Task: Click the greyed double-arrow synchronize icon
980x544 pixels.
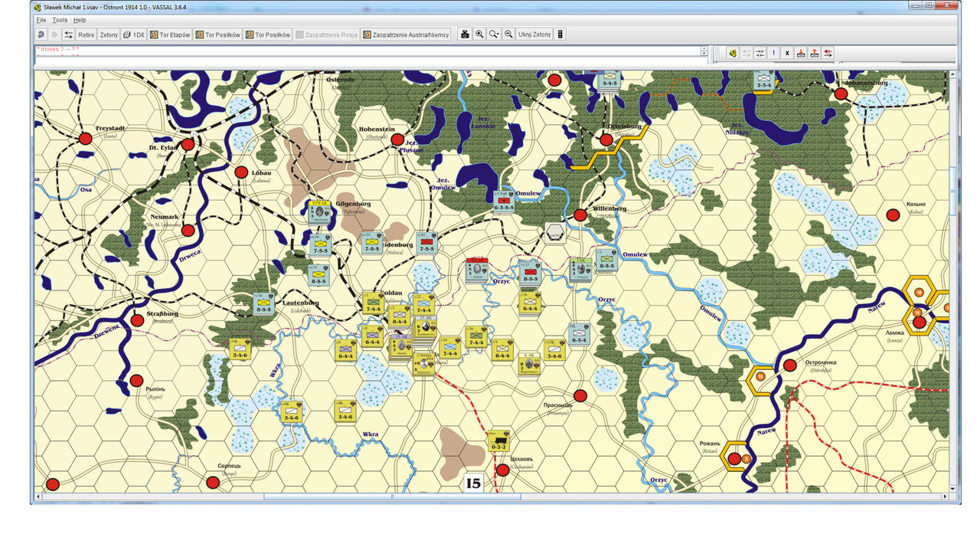Action: click(746, 53)
